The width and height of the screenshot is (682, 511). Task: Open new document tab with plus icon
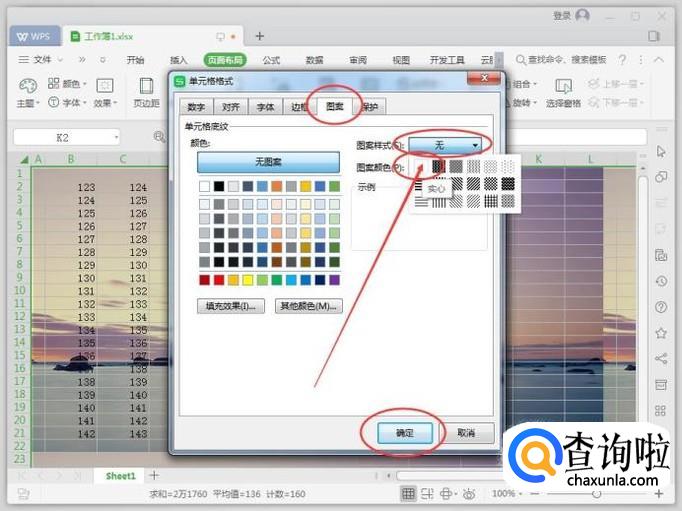click(260, 36)
